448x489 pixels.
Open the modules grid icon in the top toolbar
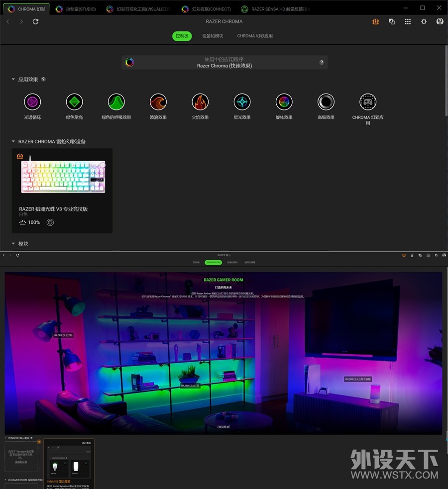(408, 21)
